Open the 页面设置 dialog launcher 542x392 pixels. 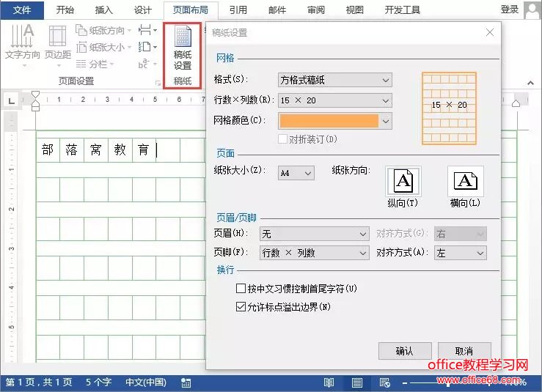coord(158,83)
